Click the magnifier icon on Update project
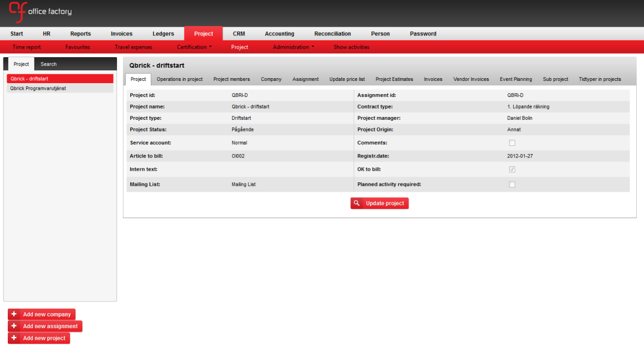The image size is (644, 352). click(356, 203)
